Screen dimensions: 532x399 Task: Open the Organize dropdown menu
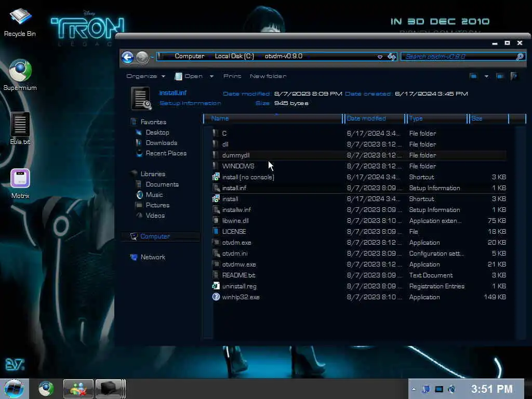click(145, 76)
